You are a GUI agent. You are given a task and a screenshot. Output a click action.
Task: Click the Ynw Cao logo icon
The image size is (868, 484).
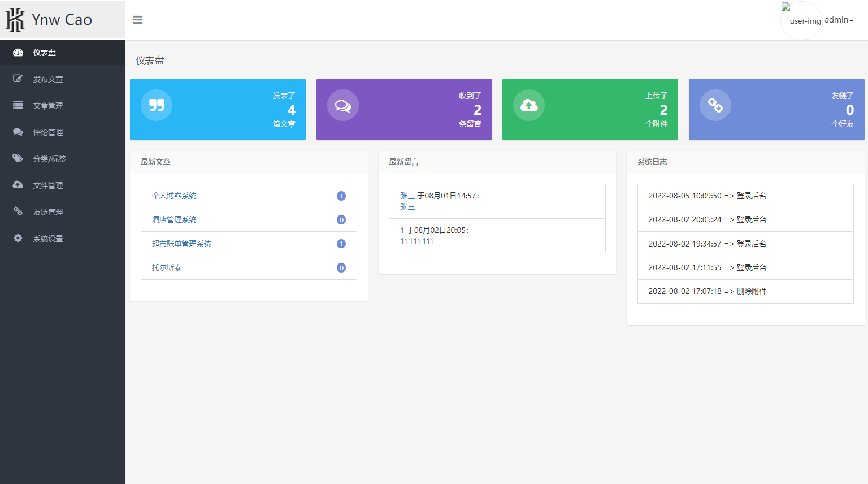(15, 20)
